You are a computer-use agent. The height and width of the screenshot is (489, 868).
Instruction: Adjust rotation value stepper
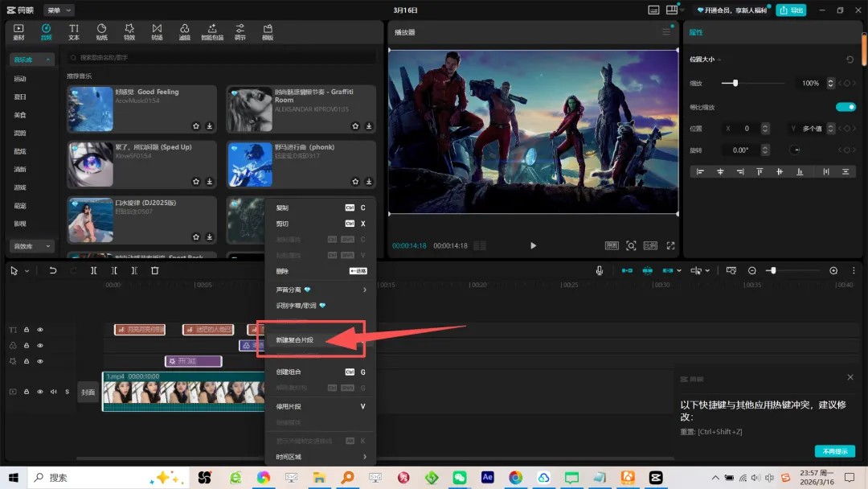(765, 150)
